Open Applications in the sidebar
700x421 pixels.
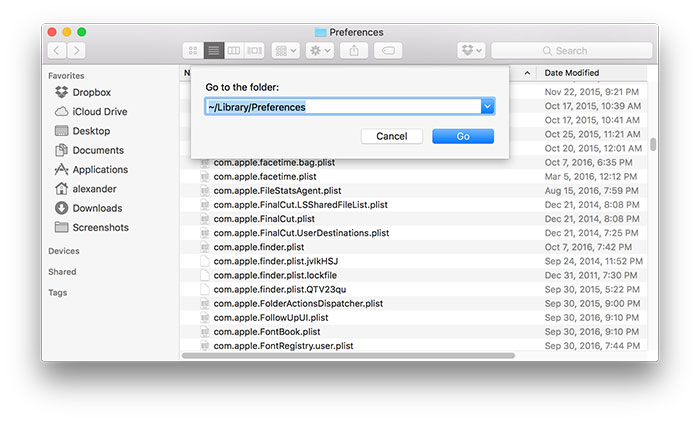[x=100, y=170]
